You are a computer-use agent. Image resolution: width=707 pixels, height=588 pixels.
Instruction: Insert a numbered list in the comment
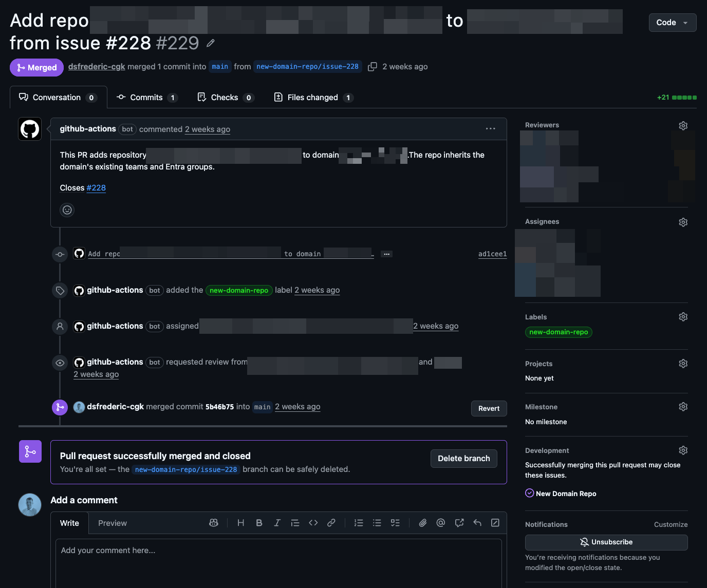click(359, 522)
